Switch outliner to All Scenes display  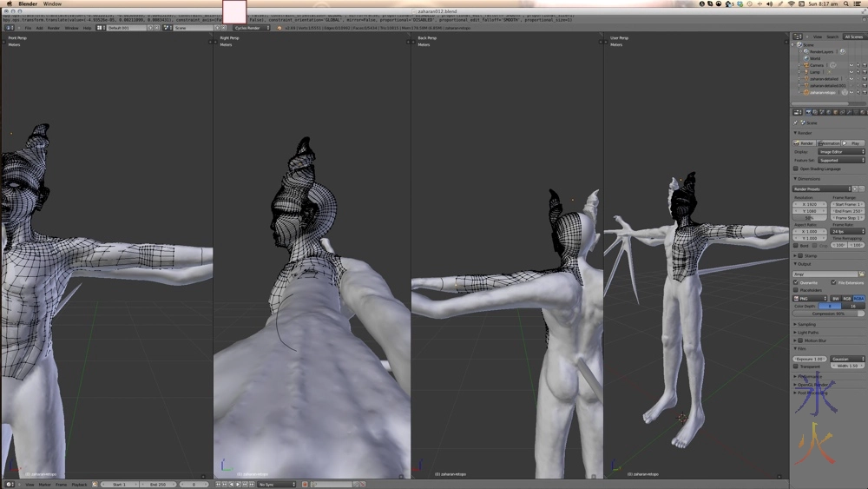(x=853, y=36)
